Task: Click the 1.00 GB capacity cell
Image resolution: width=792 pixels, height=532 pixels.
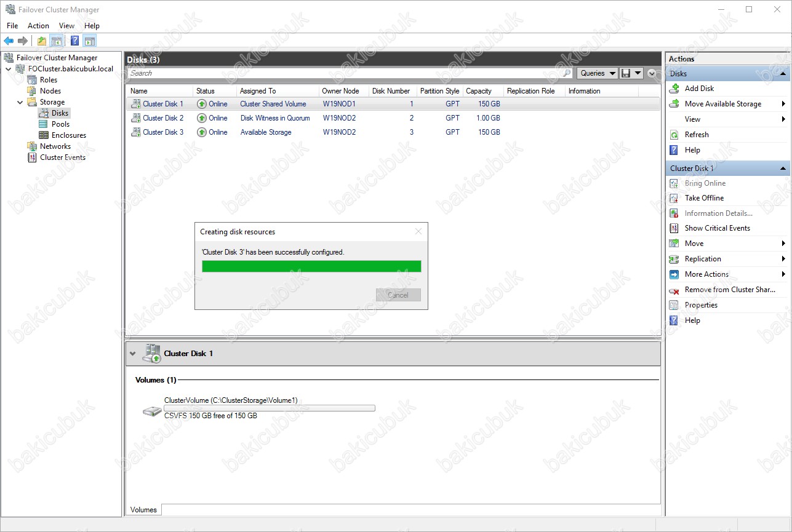Action: coord(488,118)
